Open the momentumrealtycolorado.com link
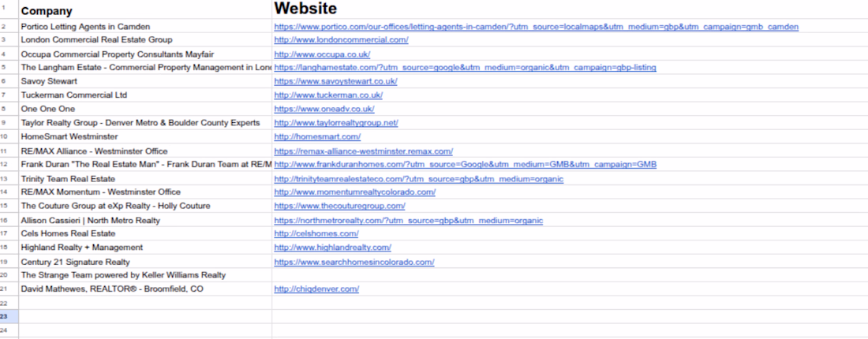 [355, 192]
